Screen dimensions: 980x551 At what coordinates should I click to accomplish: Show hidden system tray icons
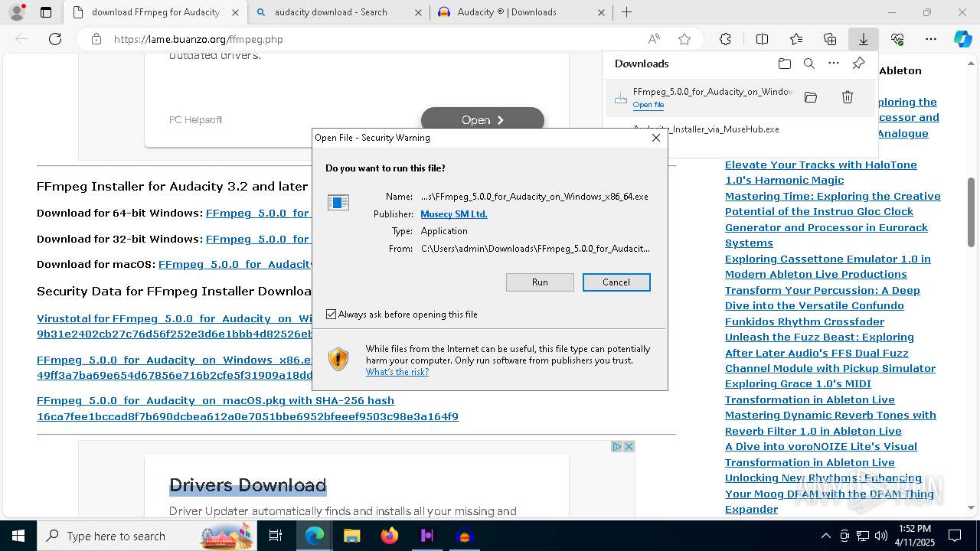pos(825,536)
